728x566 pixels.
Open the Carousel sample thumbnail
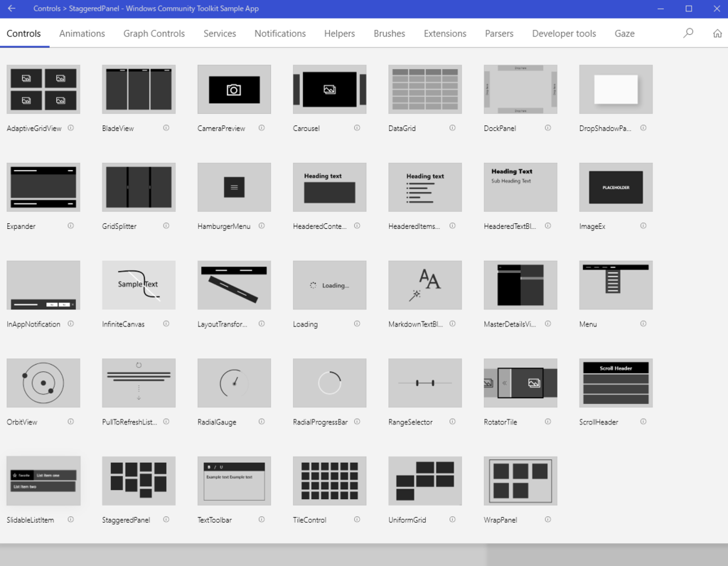coord(330,89)
